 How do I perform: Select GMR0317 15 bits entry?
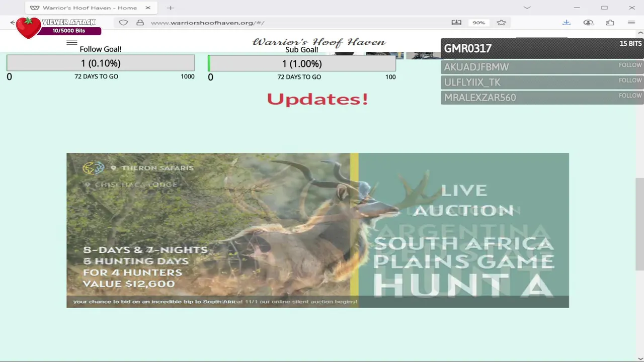click(542, 48)
